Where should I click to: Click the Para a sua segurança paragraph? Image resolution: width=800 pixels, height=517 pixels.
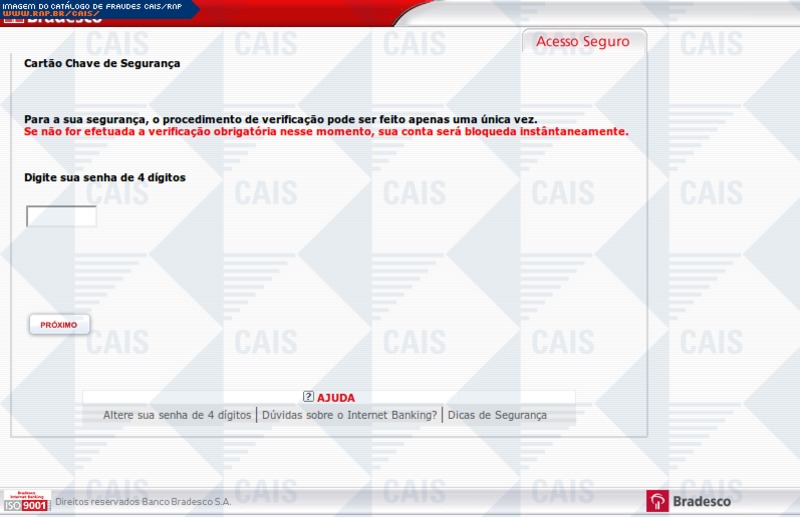pos(280,119)
